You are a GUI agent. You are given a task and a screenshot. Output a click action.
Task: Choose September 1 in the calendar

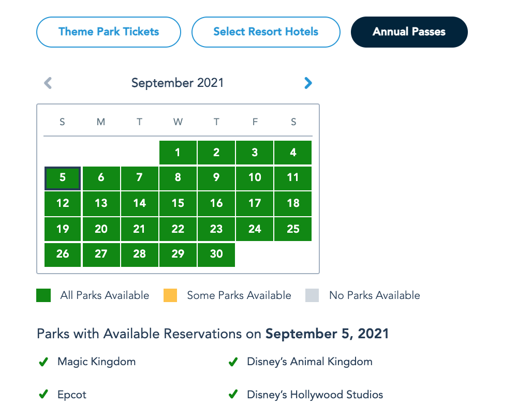[x=178, y=153]
